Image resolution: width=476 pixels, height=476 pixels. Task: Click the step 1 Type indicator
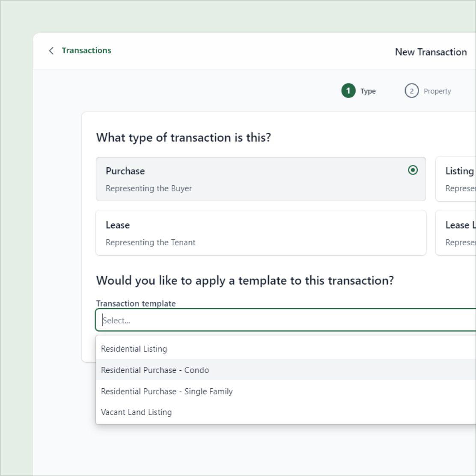click(x=359, y=91)
